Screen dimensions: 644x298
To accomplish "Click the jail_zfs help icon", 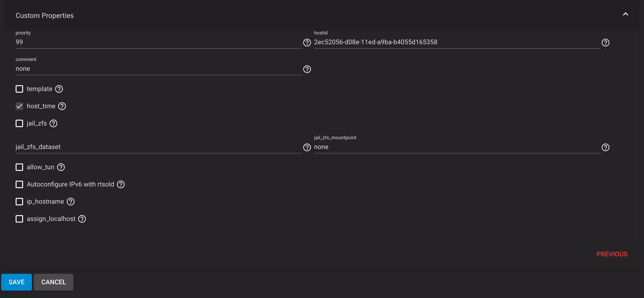I will tap(53, 123).
